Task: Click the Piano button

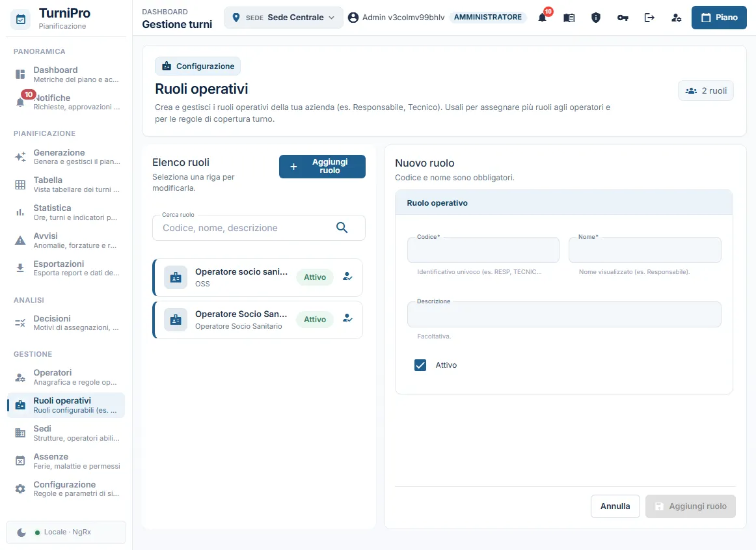Action: [719, 18]
